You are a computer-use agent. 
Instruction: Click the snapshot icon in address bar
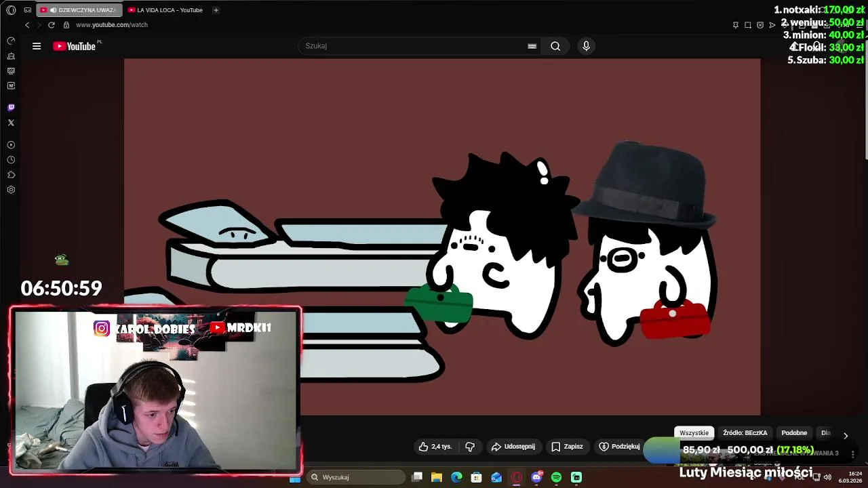point(748,25)
